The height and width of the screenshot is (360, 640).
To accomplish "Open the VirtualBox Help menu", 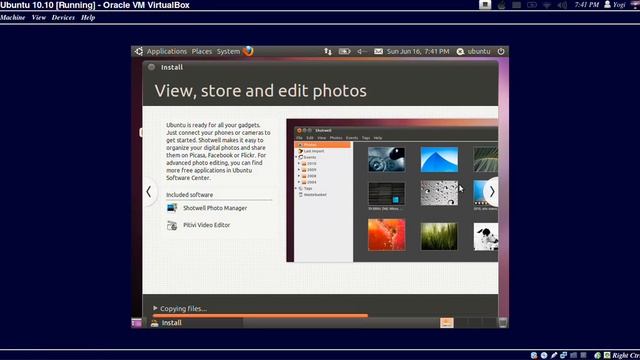I will 88,18.
